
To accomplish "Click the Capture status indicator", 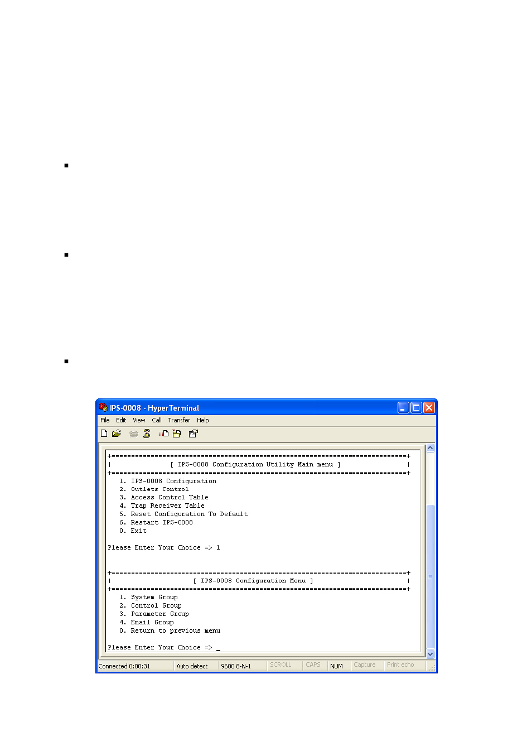I will pos(365,665).
